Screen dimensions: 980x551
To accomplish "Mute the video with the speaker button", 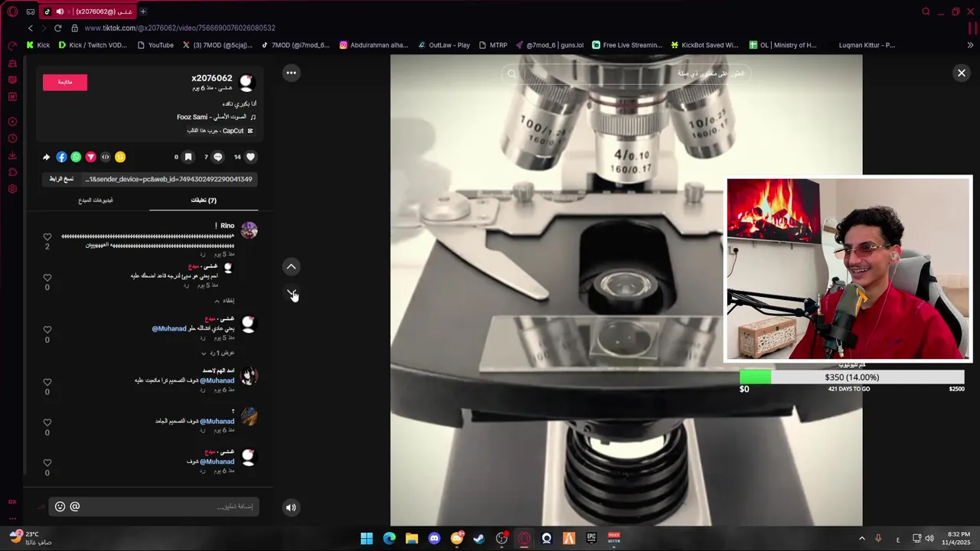I will coord(291,507).
